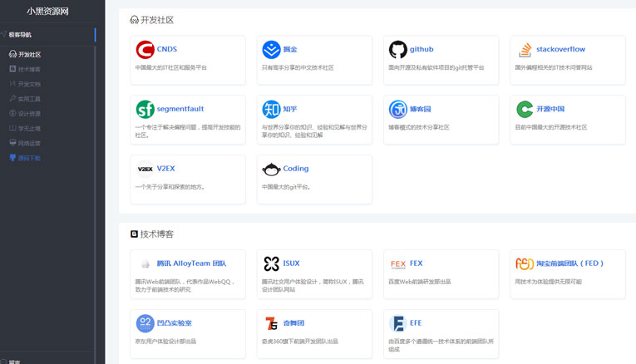
Task: Open 淘宝前端团队（FED）card link
Action: [570, 263]
